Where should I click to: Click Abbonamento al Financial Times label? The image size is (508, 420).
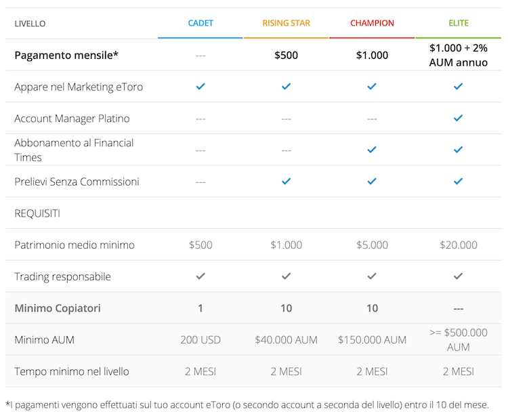[x=74, y=150]
